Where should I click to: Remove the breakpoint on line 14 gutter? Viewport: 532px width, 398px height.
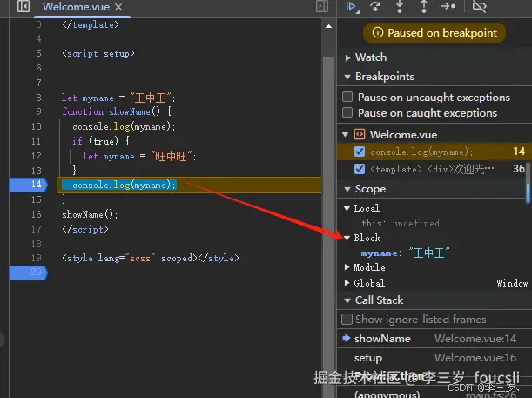coord(29,185)
